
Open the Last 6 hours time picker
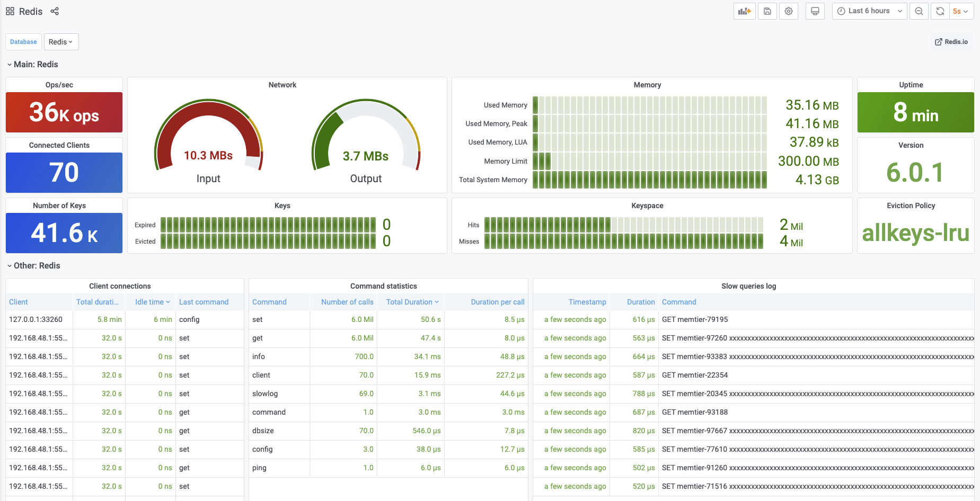click(869, 11)
